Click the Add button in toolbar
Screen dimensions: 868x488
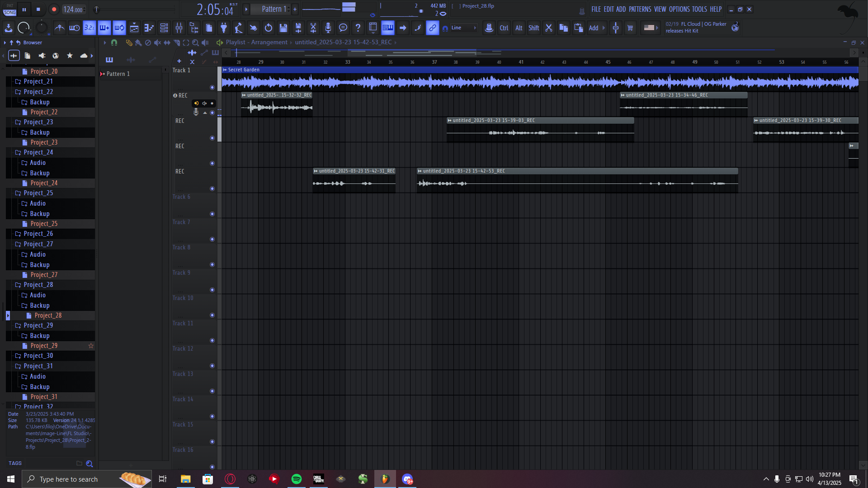point(593,28)
